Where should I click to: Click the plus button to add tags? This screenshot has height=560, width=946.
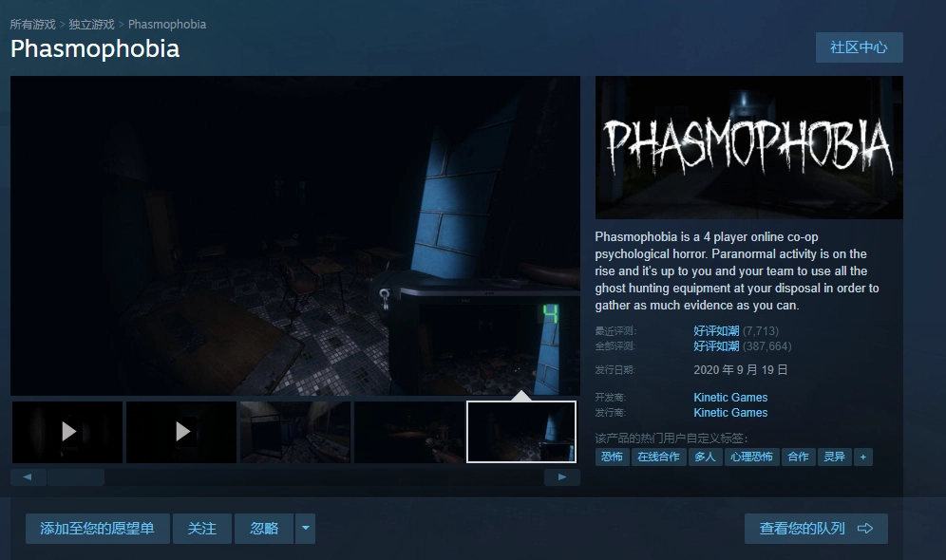point(863,457)
